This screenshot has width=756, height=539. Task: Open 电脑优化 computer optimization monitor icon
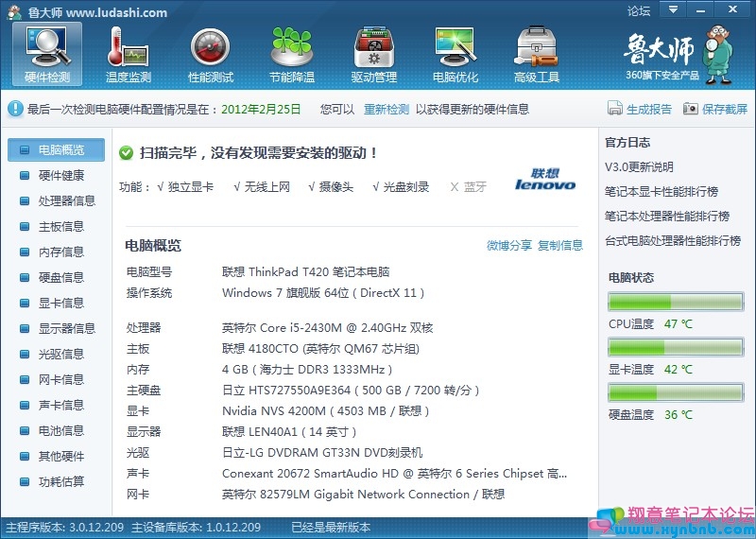tap(455, 54)
